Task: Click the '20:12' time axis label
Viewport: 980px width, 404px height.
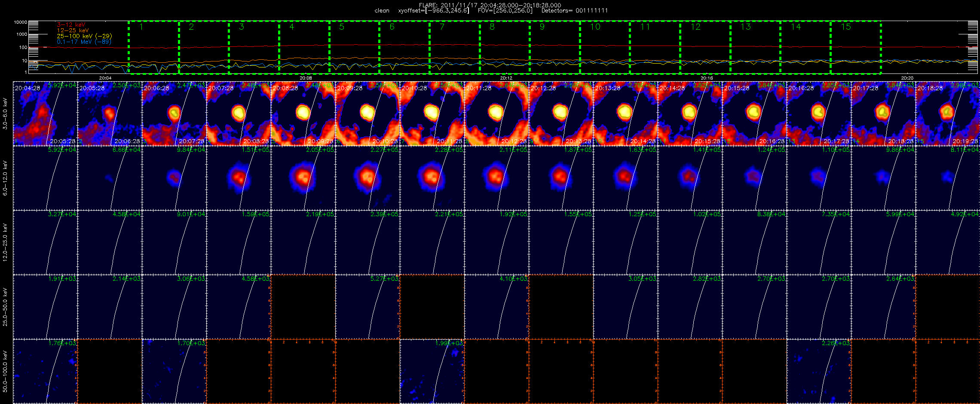Action: pyautogui.click(x=506, y=78)
